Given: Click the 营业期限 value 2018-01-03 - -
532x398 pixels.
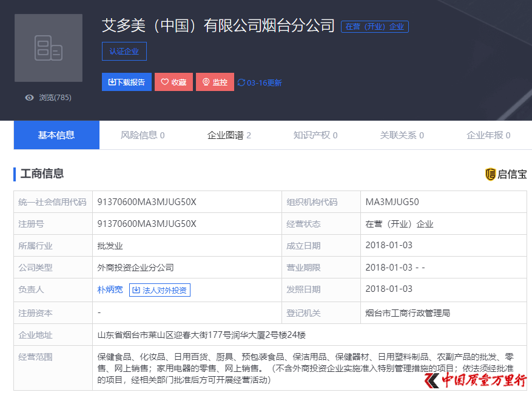Looking at the screenshot, I should point(396,268).
